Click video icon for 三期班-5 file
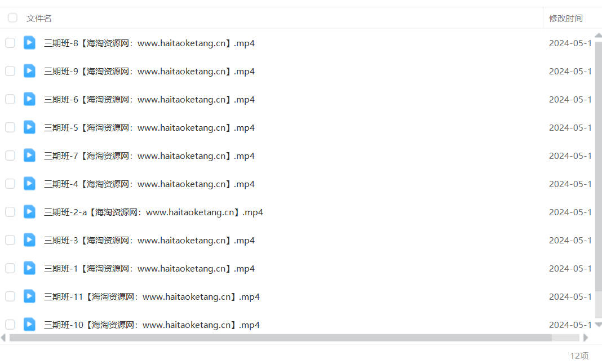 point(29,127)
